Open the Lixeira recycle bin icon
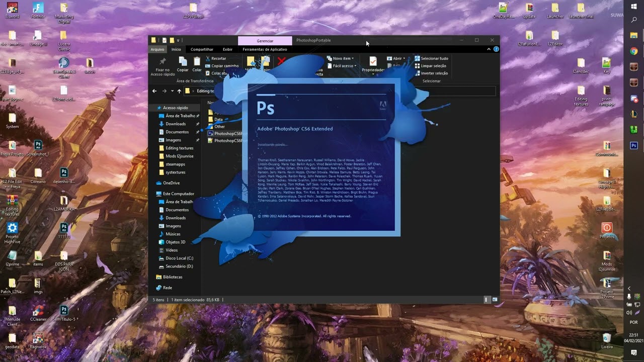This screenshot has width=644, height=362. pyautogui.click(x=607, y=340)
